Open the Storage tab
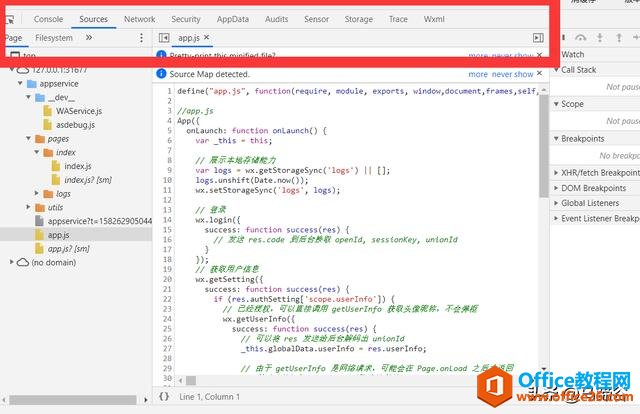Image resolution: width=640 pixels, height=414 pixels. pyautogui.click(x=358, y=19)
